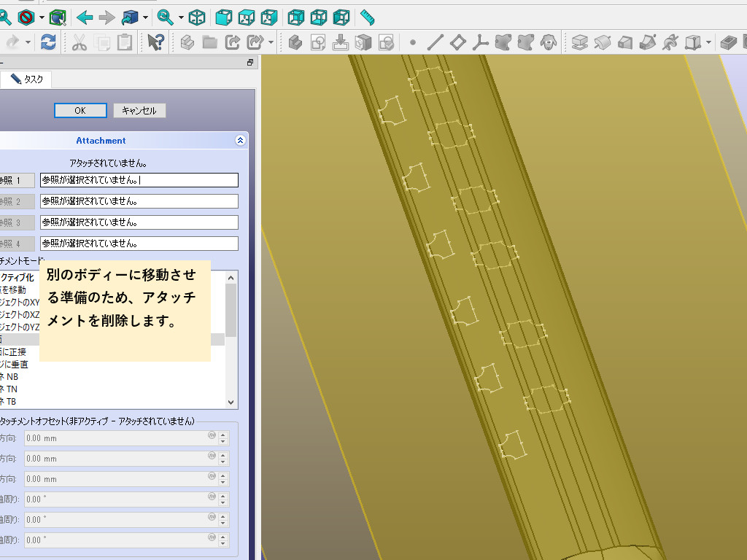Click the datum point tool

413,42
